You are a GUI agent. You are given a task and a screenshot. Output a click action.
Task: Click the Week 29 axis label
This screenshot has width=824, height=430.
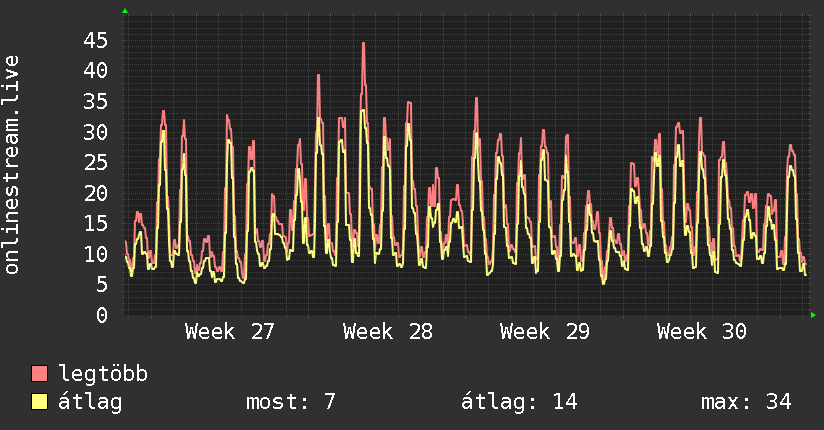point(545,332)
